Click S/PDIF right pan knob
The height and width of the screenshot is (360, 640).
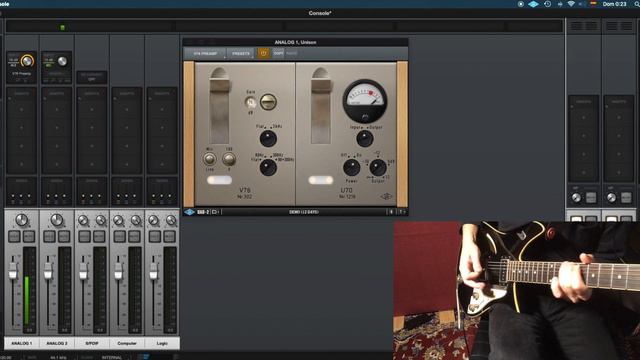point(100,221)
